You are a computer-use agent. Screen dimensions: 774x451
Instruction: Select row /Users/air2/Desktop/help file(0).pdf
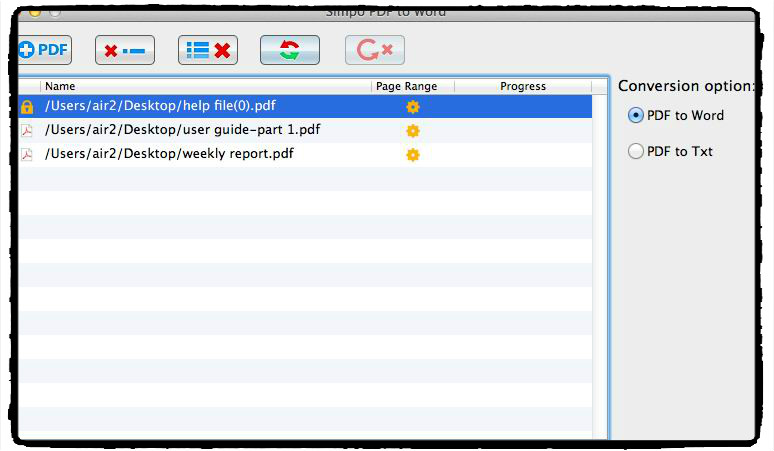(305, 106)
